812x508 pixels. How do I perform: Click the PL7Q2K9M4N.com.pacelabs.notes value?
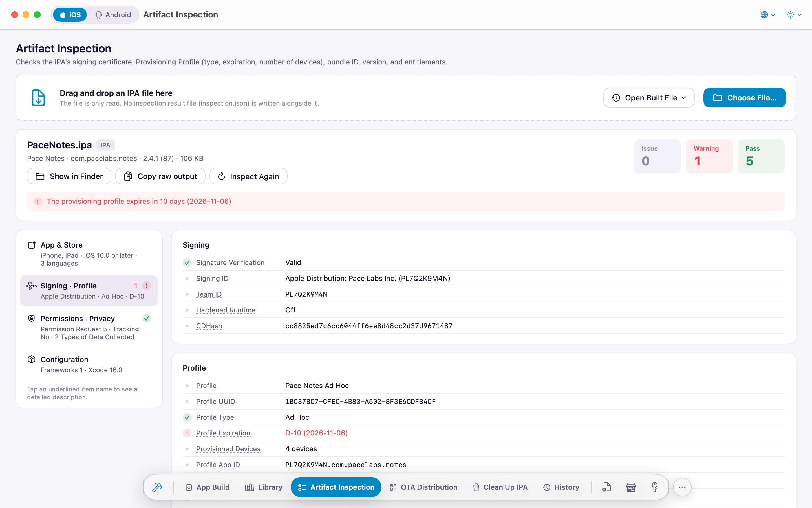pyautogui.click(x=346, y=465)
